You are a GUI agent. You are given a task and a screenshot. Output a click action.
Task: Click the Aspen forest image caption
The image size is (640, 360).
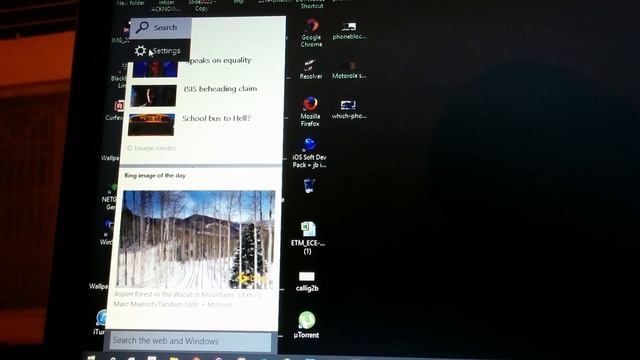coord(187,299)
